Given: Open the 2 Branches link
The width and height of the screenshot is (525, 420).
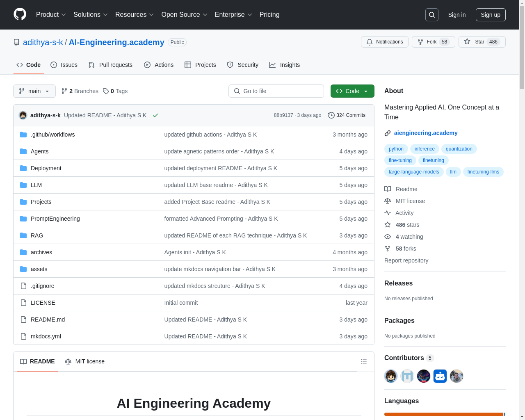Looking at the screenshot, I should coord(80,91).
